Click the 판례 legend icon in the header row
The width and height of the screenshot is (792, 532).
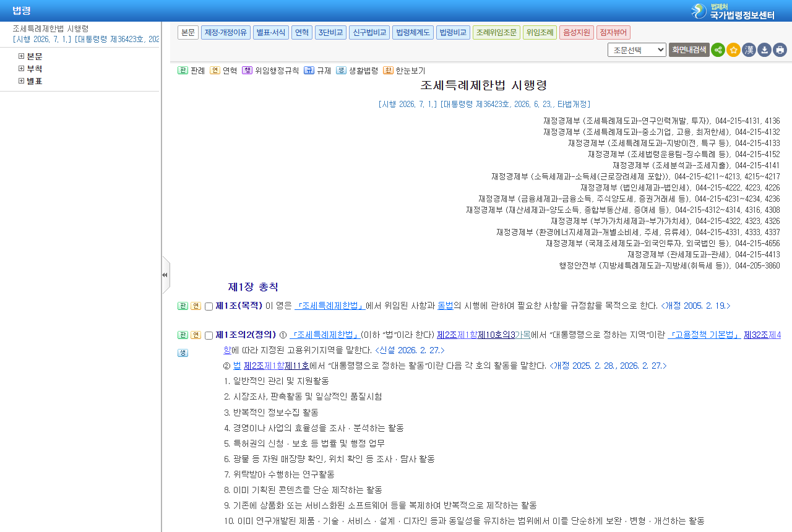pos(183,71)
